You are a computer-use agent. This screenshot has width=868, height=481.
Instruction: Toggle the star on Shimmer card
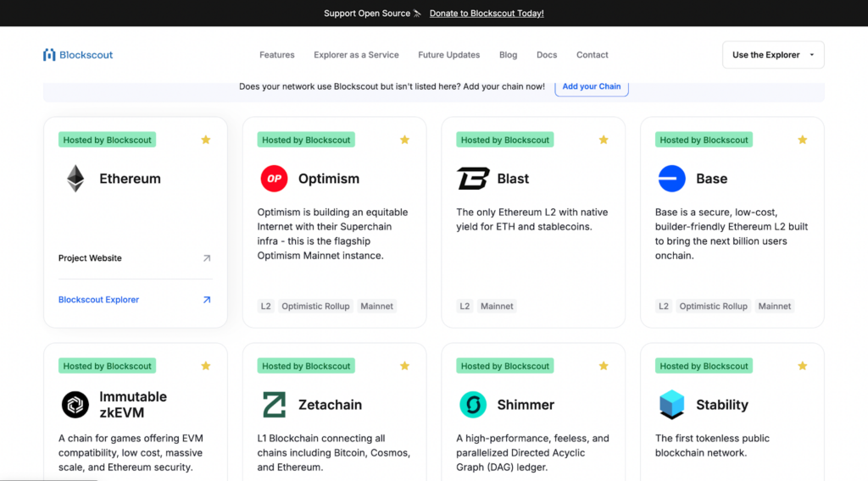604,366
